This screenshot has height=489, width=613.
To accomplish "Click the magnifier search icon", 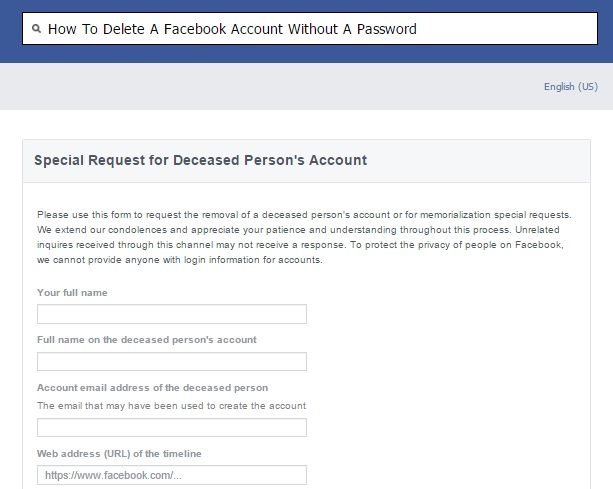I will (36, 29).
